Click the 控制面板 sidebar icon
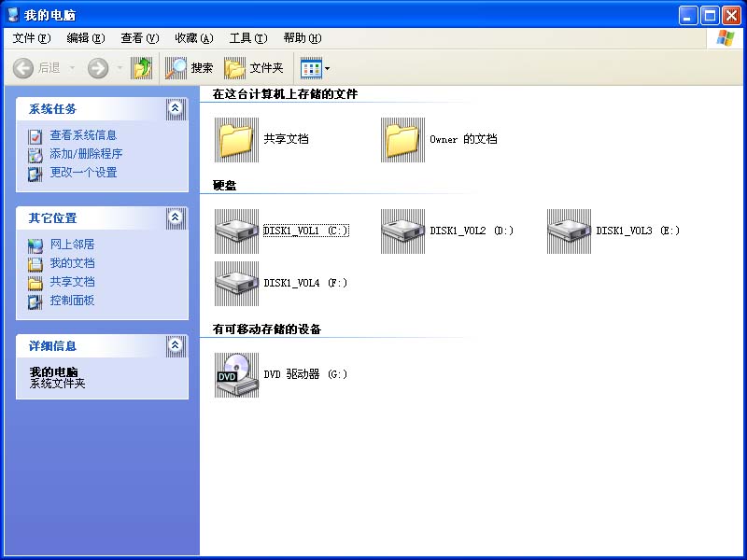747x560 pixels. [x=35, y=301]
